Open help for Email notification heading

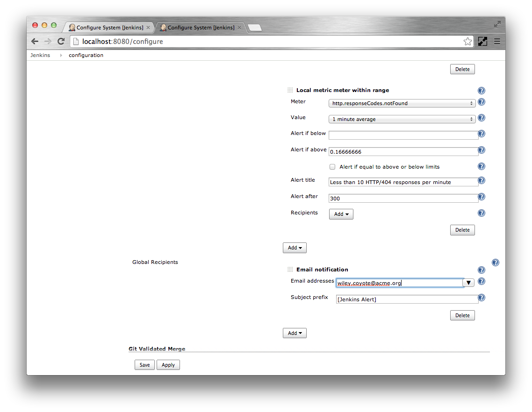point(481,270)
